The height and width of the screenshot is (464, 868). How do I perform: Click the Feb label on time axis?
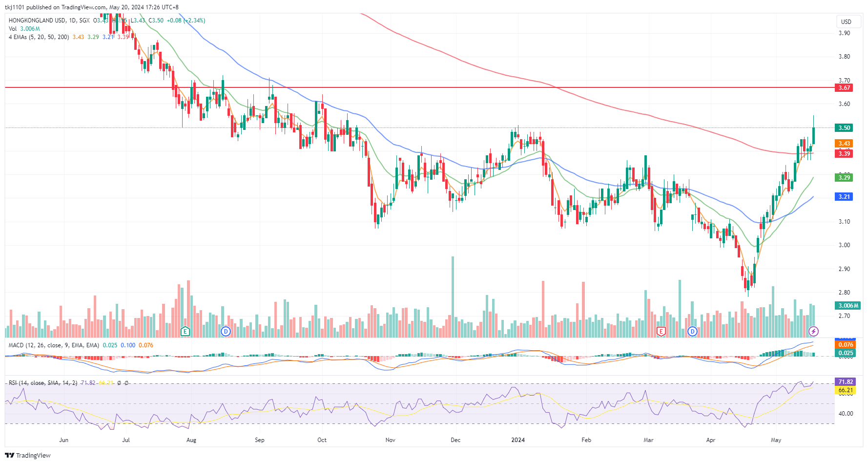click(586, 440)
